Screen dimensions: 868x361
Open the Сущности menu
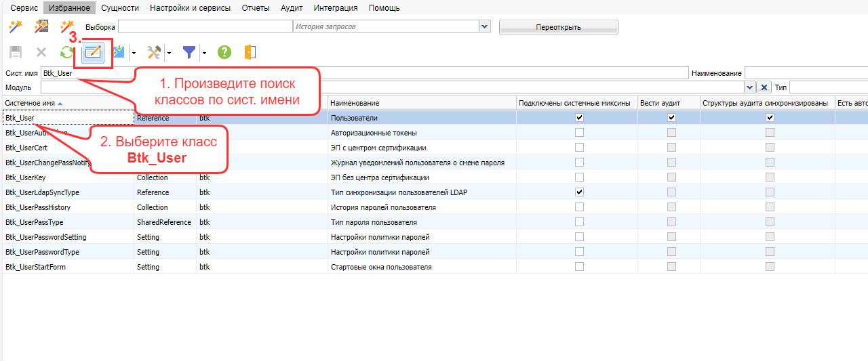(120, 8)
